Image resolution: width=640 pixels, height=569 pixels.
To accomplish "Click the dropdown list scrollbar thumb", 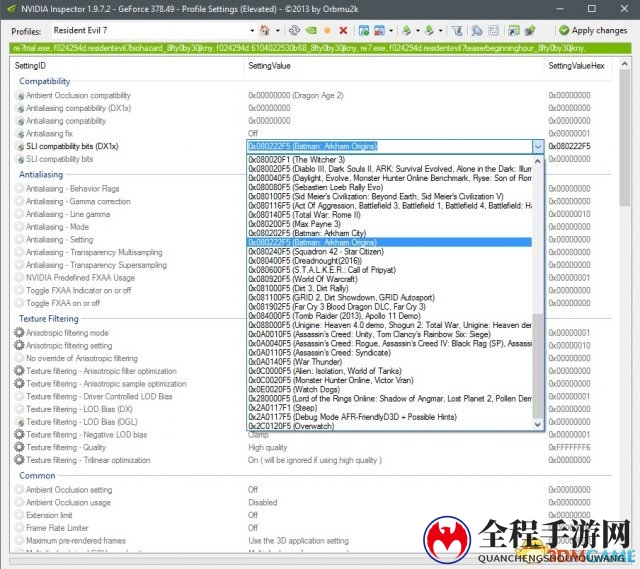I will pyautogui.click(x=538, y=366).
